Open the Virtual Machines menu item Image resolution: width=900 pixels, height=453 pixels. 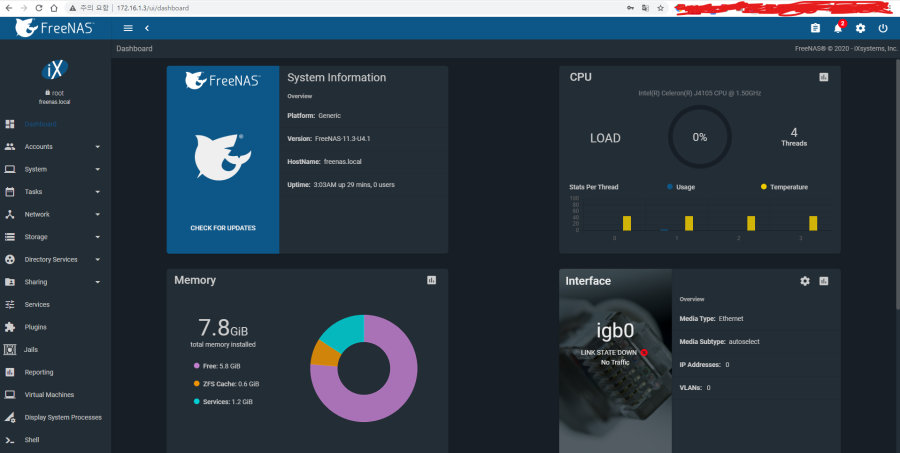[55, 394]
